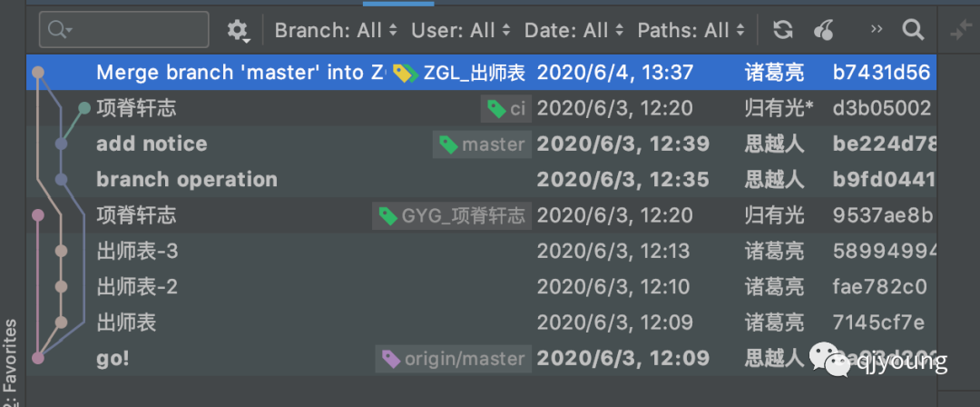Click the magnifier find icon
980x407 pixels.
[913, 31]
